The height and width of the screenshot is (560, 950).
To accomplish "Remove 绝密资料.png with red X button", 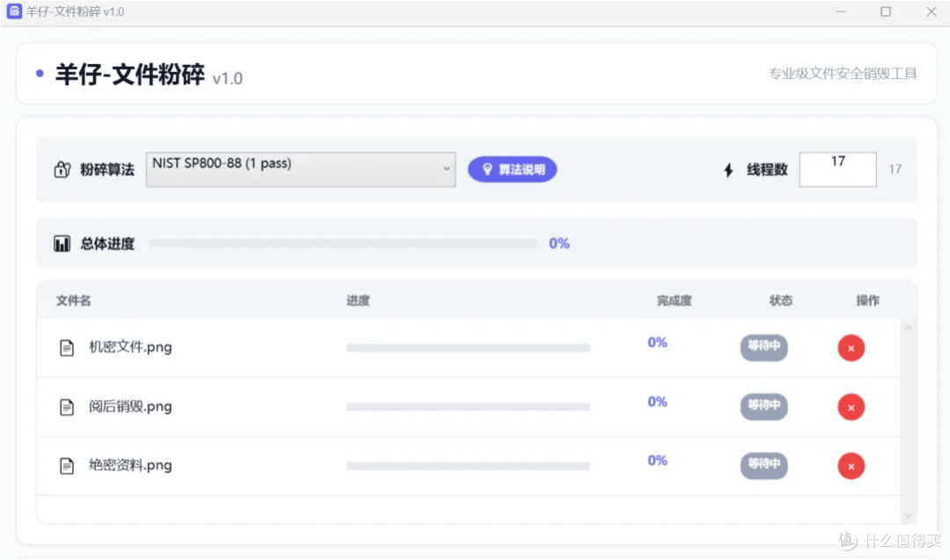I will click(x=851, y=466).
